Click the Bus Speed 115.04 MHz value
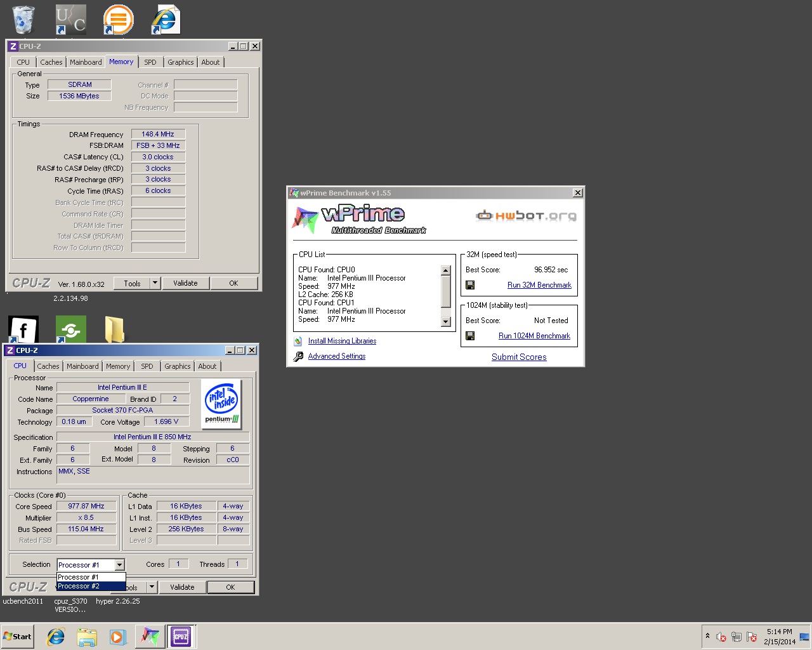 [x=86, y=529]
